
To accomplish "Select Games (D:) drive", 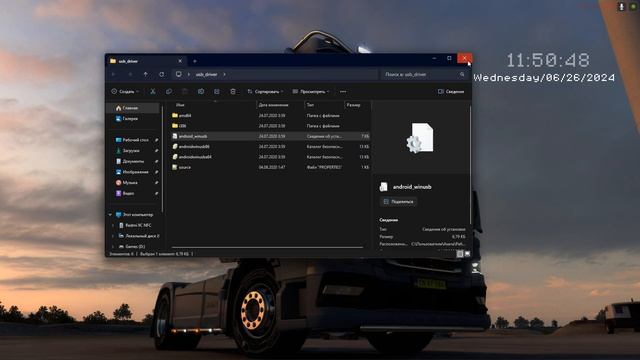I will [x=132, y=246].
